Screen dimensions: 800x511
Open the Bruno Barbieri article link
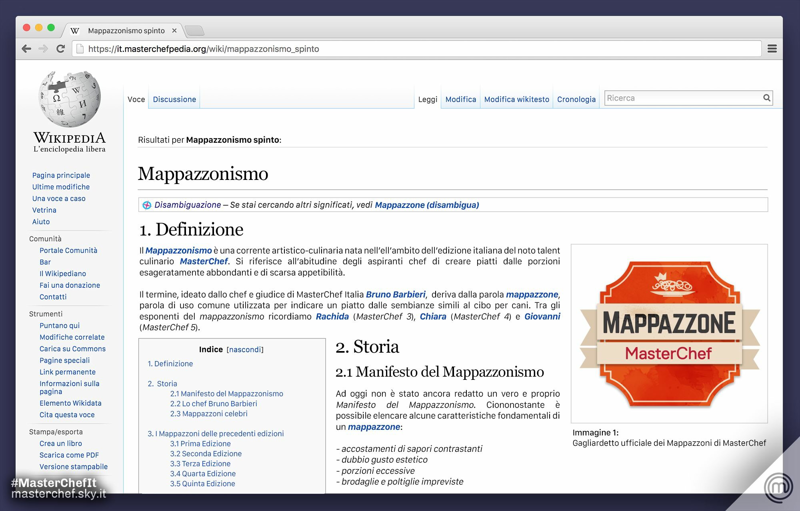(x=396, y=295)
